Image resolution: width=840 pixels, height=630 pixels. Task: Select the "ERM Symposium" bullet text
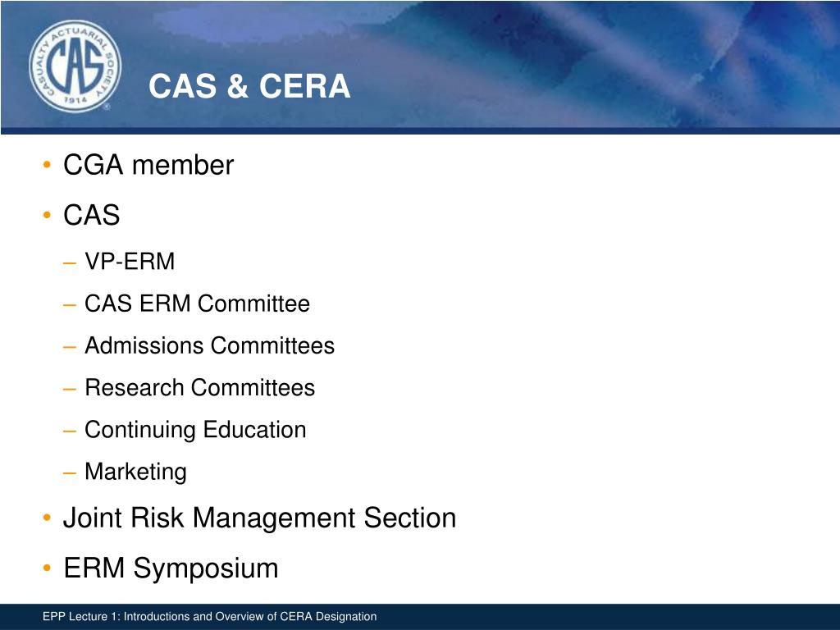coord(171,568)
